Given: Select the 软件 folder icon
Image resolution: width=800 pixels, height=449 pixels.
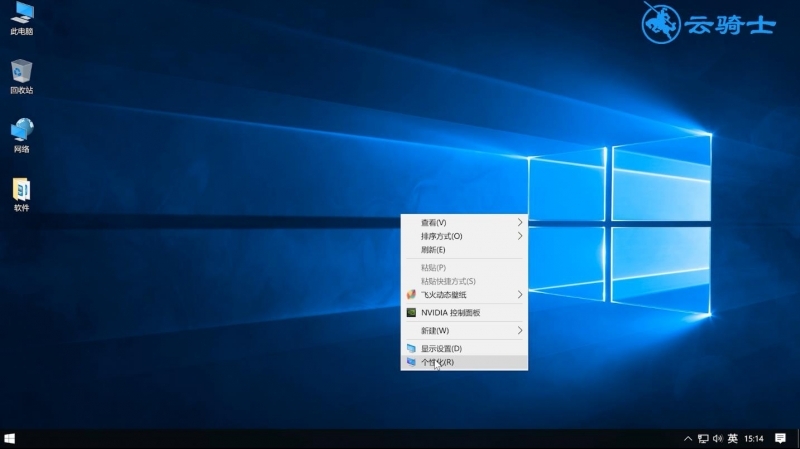Looking at the screenshot, I should coord(21,194).
